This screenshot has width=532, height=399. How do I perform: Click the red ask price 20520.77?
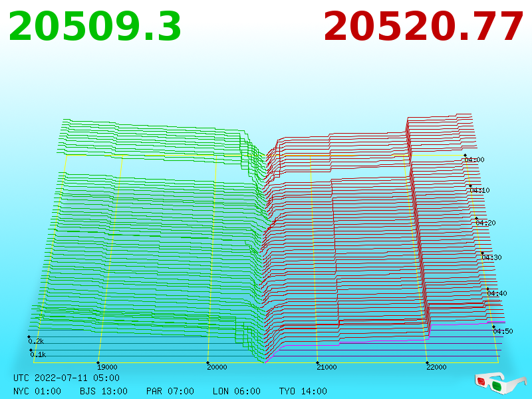[x=423, y=27]
